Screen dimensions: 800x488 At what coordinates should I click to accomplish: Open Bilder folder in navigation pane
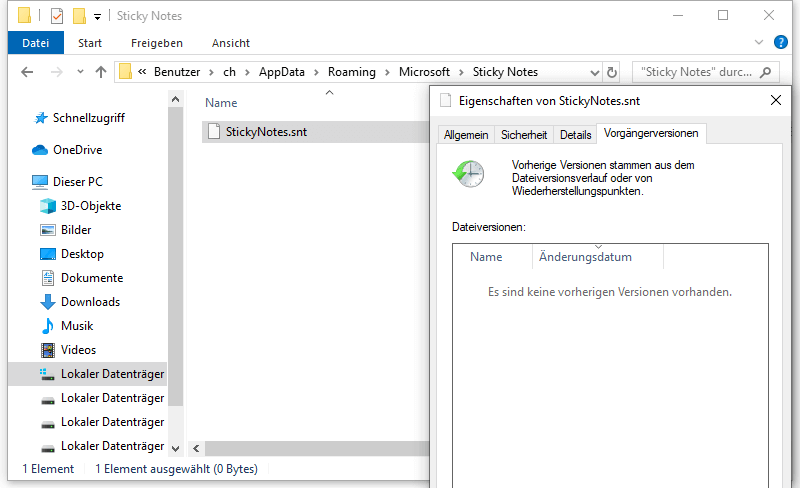(76, 230)
